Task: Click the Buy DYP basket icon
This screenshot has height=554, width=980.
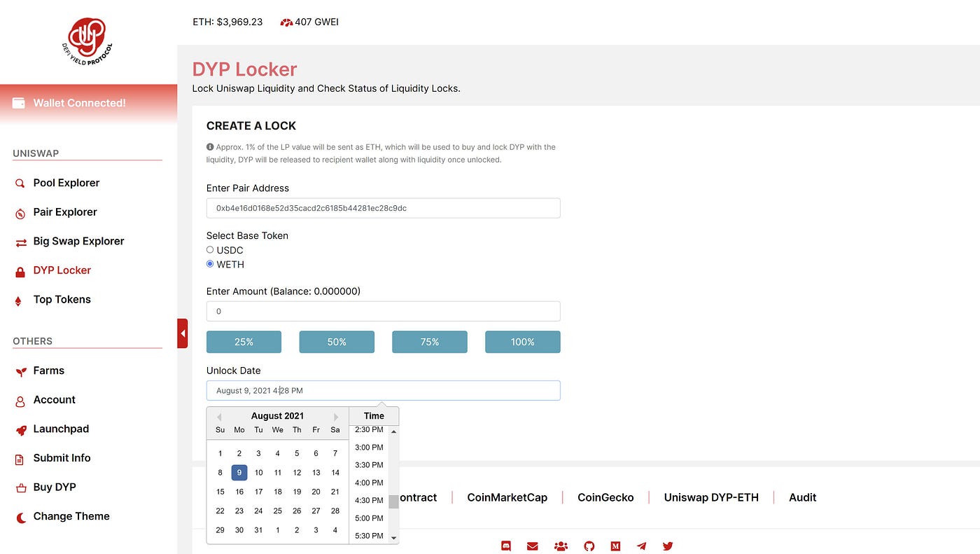Action: 20,488
